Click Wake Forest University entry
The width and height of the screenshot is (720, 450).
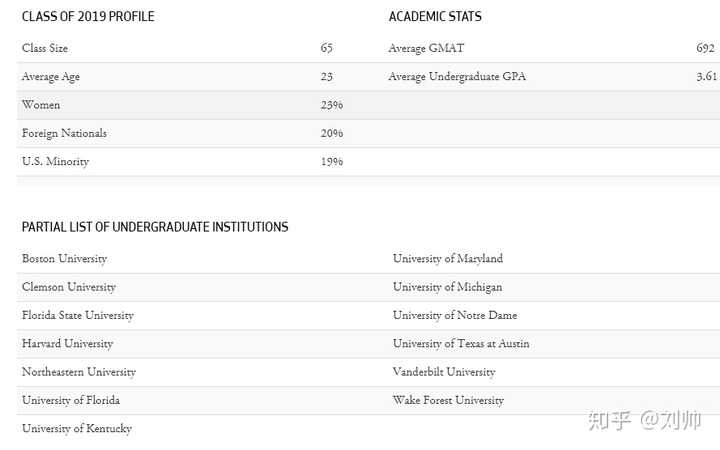click(x=448, y=400)
